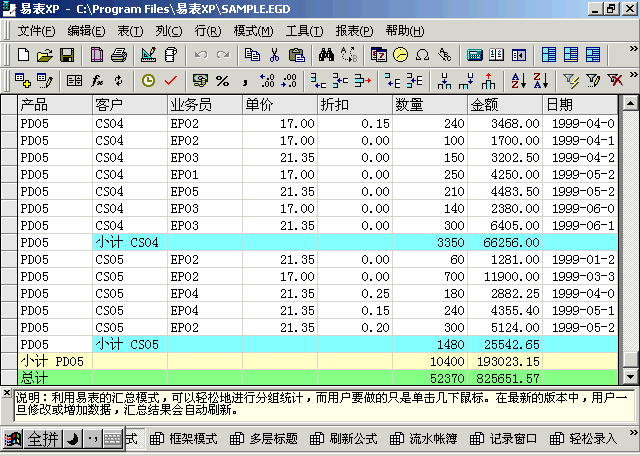640x456 pixels.
Task: Copy selection with the copy icon
Action: click(x=252, y=55)
